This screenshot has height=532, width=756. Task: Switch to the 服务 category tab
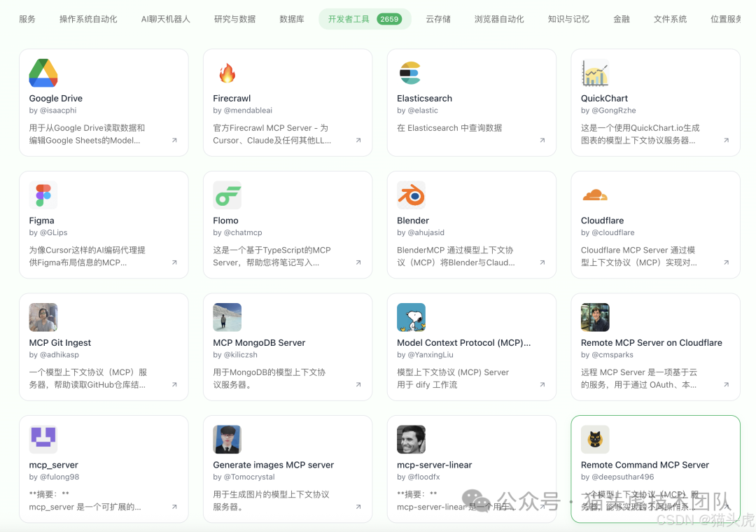tap(27, 20)
